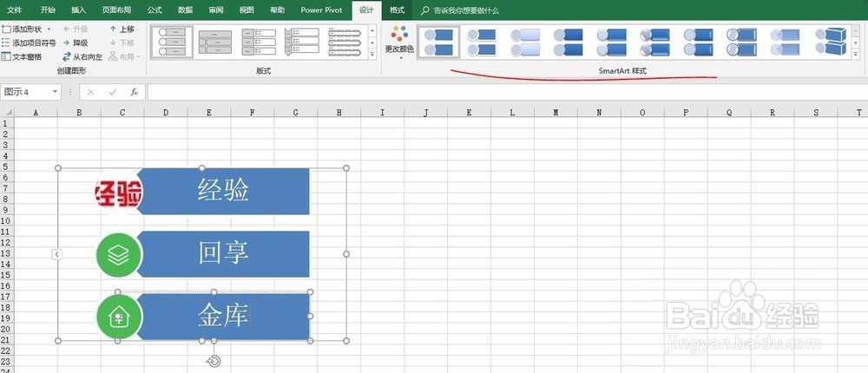Screen dimensions: 868x373
Task: Click the green house icon circle
Action: click(119, 317)
